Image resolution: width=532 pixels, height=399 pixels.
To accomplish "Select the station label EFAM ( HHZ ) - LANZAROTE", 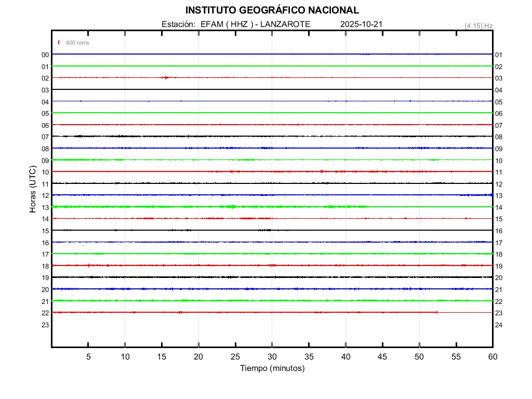I will 236,24.
